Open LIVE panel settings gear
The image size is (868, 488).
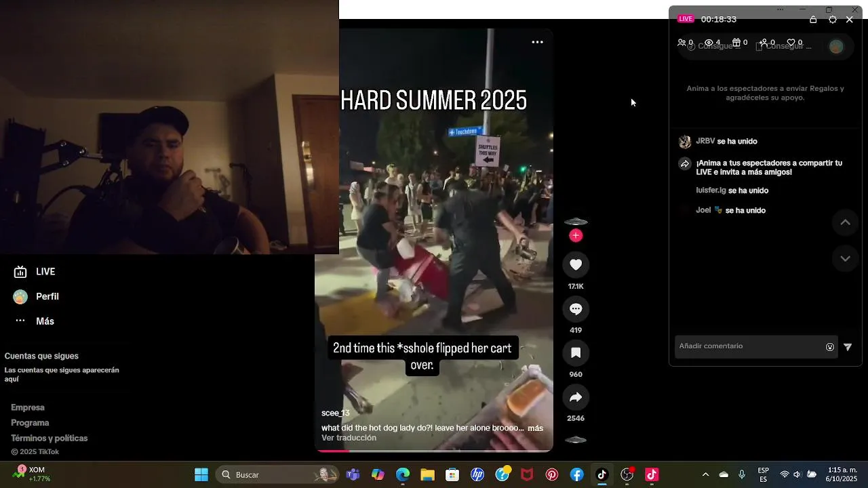[x=833, y=20]
